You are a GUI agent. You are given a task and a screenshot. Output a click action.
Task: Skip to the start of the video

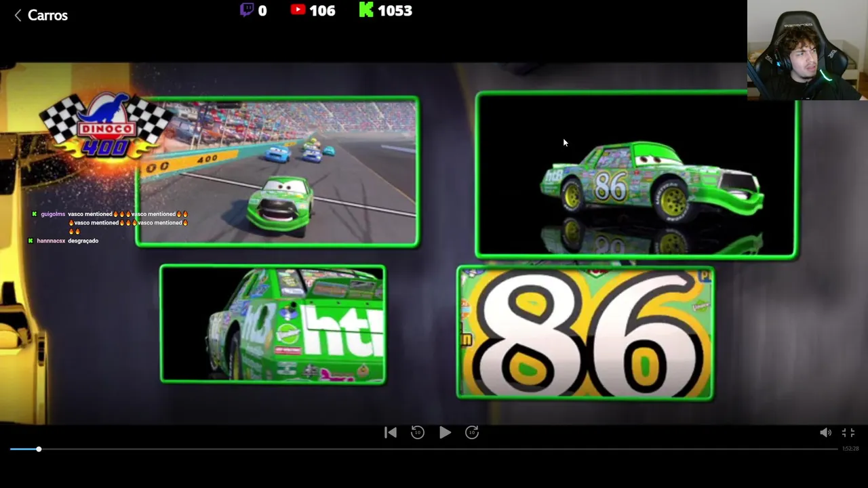(391, 432)
